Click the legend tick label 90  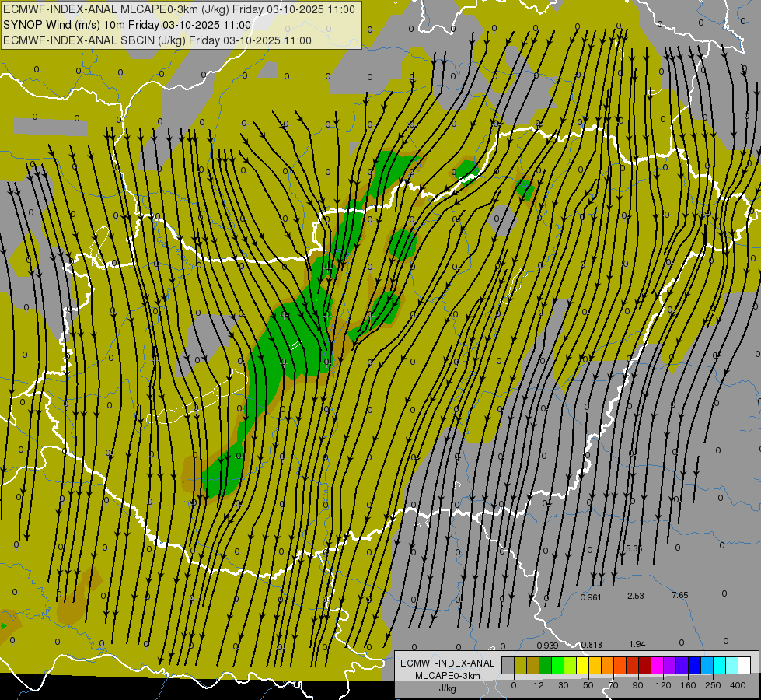point(637,685)
